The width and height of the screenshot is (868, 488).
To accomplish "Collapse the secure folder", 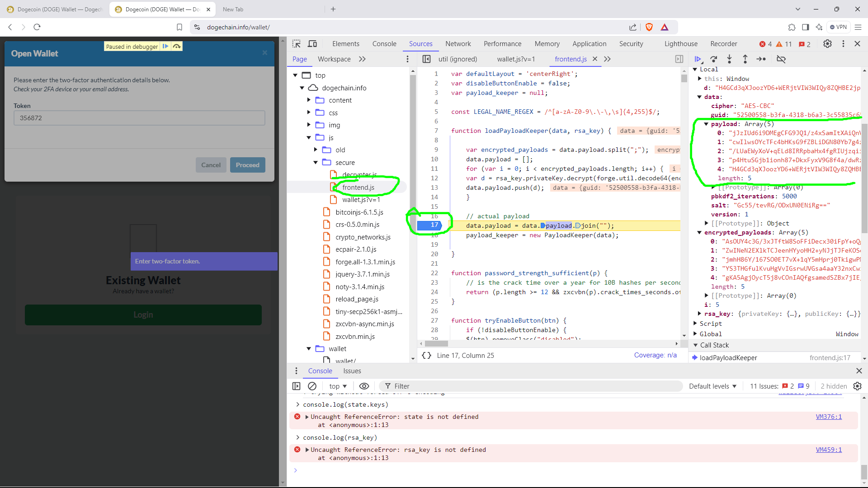I will 316,163.
